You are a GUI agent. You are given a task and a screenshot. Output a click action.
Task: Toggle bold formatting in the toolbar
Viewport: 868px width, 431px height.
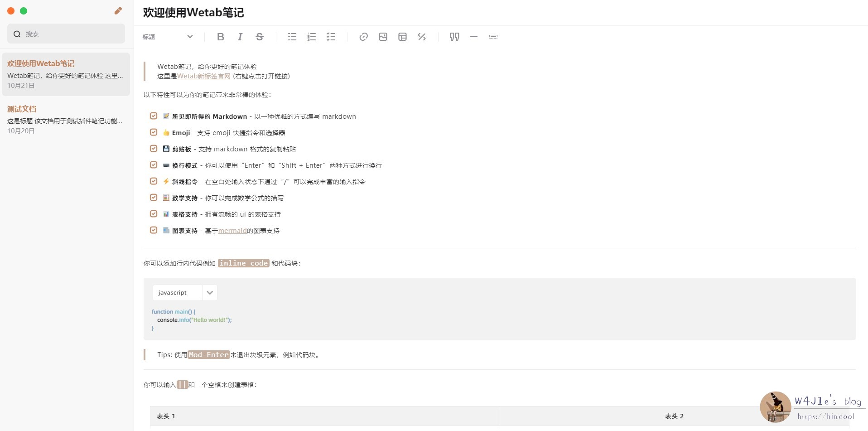[221, 37]
